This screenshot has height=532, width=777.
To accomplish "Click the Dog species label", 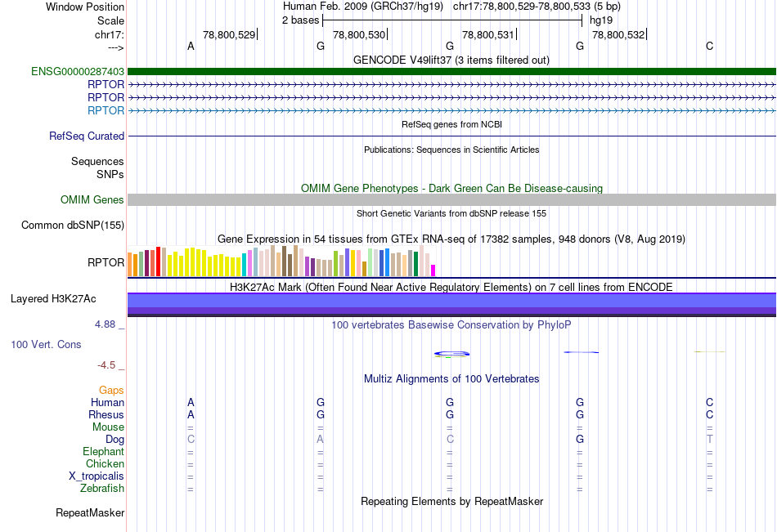I will tap(115, 440).
